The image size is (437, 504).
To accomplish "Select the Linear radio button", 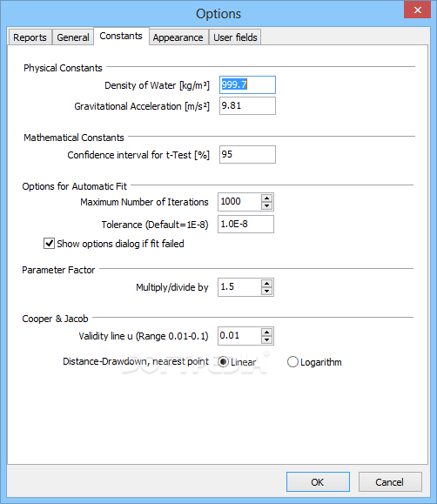I will click(x=223, y=362).
